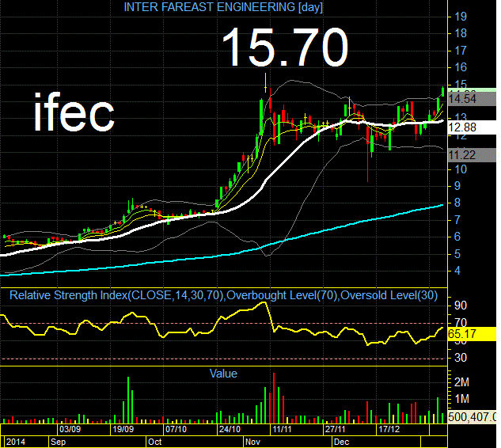The height and width of the screenshot is (448, 501).
Task: Click the tallest red volume bar in November
Action: pos(274,398)
